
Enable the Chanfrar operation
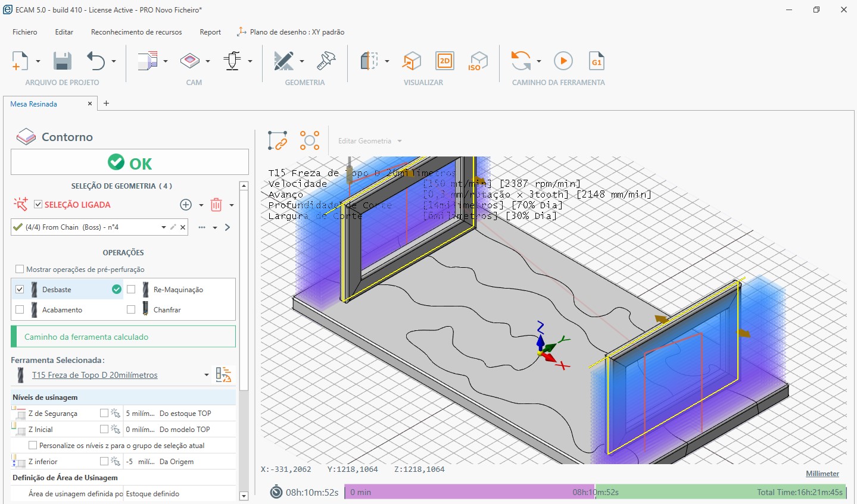tap(131, 309)
